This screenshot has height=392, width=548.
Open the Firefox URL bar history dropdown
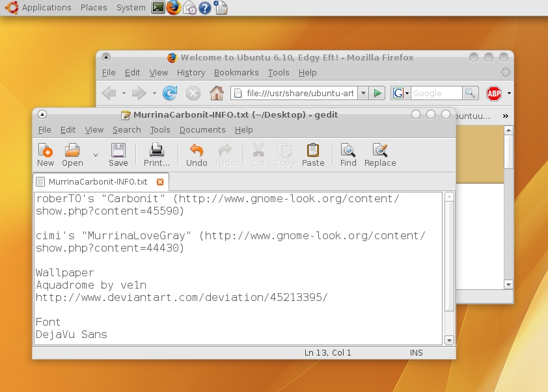(363, 93)
